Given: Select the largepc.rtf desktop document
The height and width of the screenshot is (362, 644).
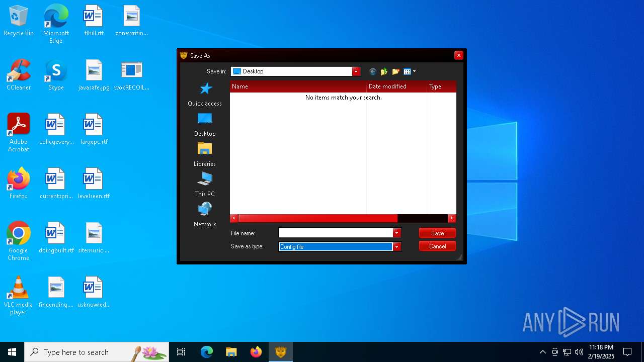Looking at the screenshot, I should 94,130.
